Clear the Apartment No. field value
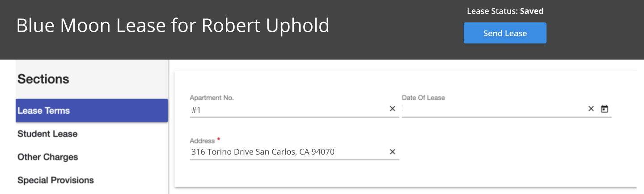 coord(392,109)
